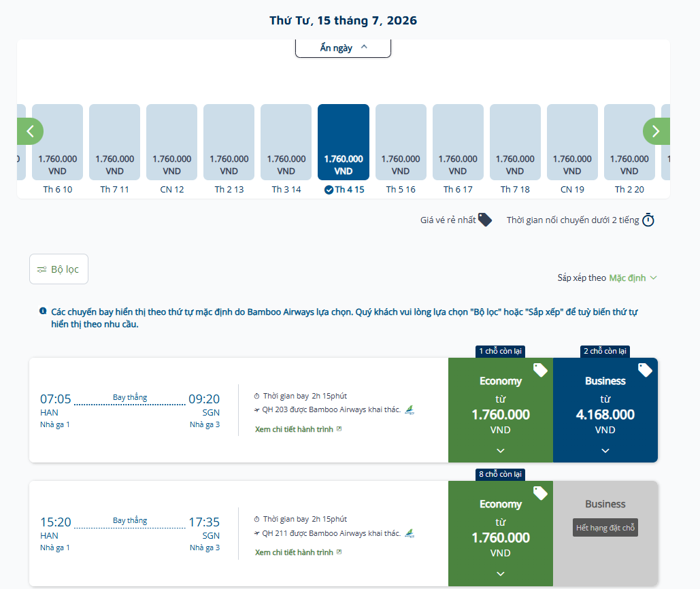Expand Economy fare for the 15:20 flight
The image size is (700, 589).
click(x=501, y=534)
